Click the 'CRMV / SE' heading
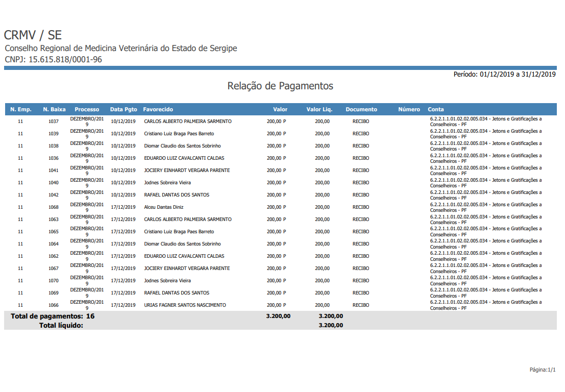This screenshot has width=565, height=392. [x=33, y=35]
